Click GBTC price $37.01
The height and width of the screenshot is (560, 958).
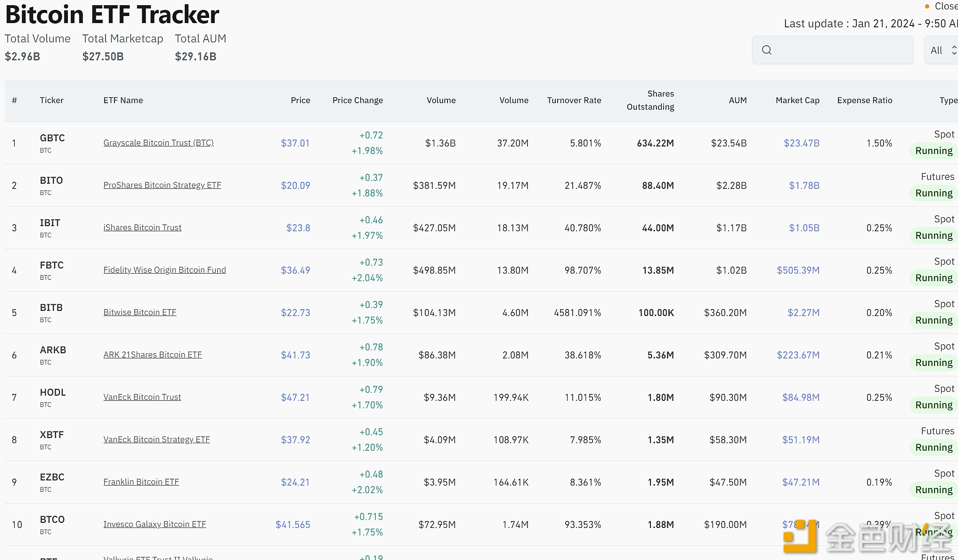tap(295, 143)
